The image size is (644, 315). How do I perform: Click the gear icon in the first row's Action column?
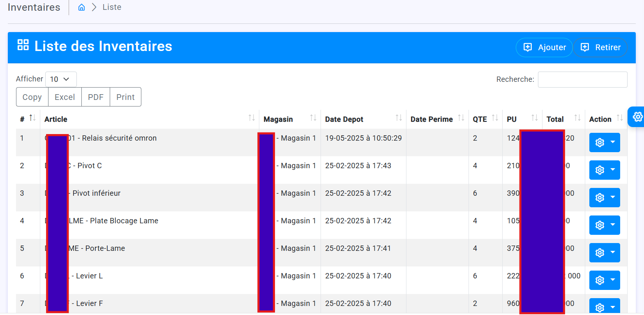click(x=600, y=142)
